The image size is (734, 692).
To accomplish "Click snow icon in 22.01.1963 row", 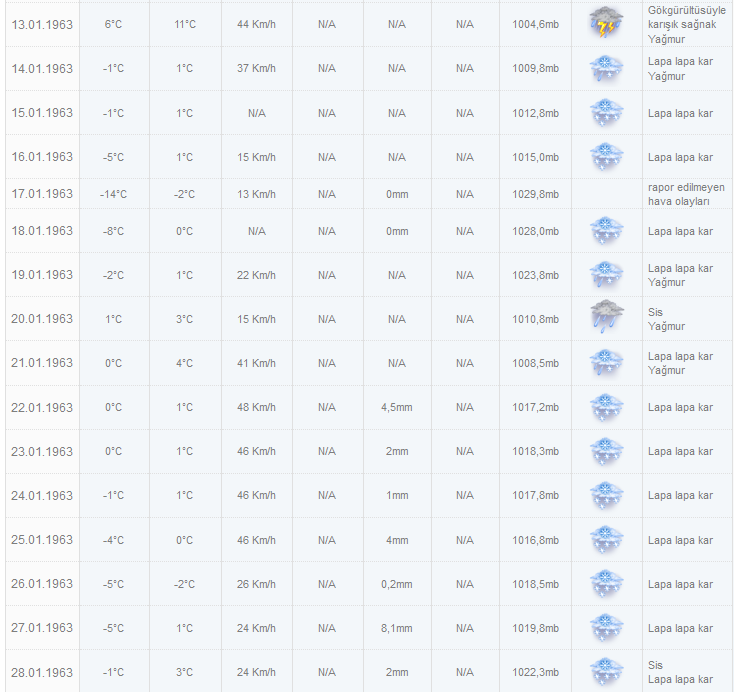I will [606, 407].
